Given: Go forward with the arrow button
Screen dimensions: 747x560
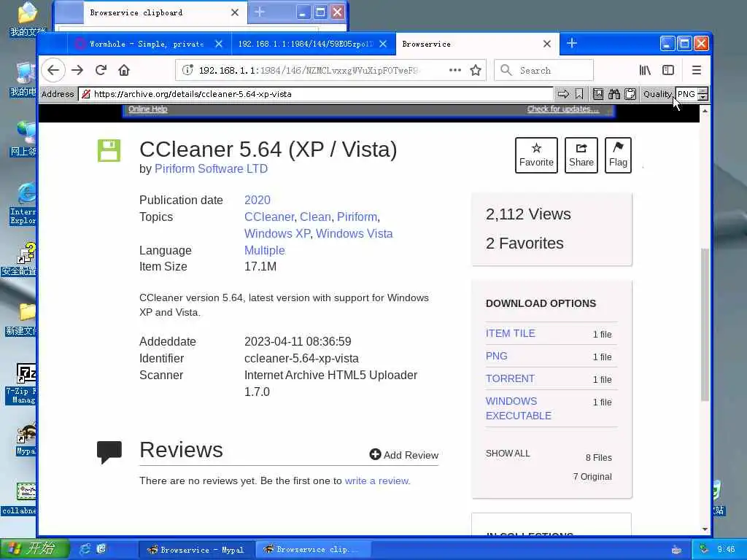Looking at the screenshot, I should [x=77, y=71].
